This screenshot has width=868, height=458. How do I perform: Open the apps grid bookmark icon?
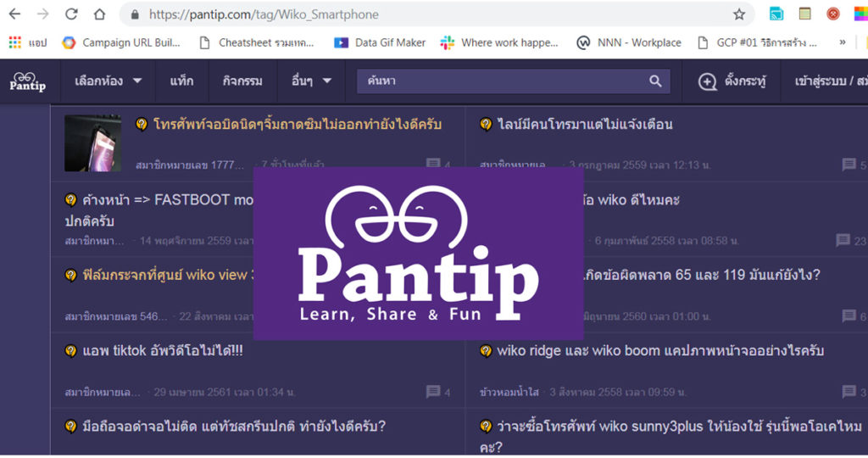coord(15,42)
